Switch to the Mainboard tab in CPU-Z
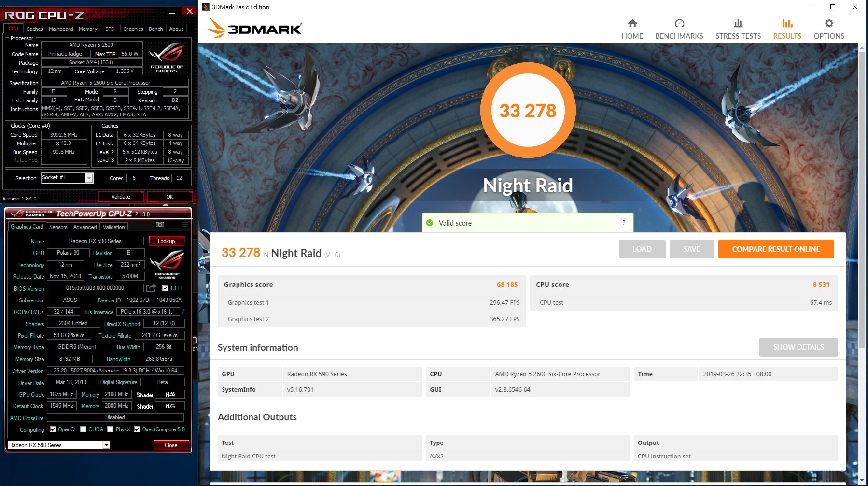The image size is (868, 486). click(x=61, y=29)
